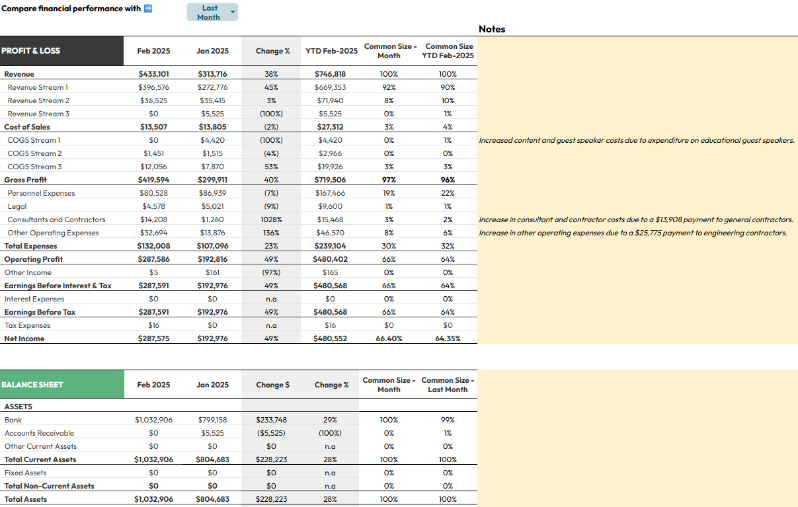Image resolution: width=798 pixels, height=507 pixels.
Task: Select the Total Current Assets label
Action: pos(40,460)
